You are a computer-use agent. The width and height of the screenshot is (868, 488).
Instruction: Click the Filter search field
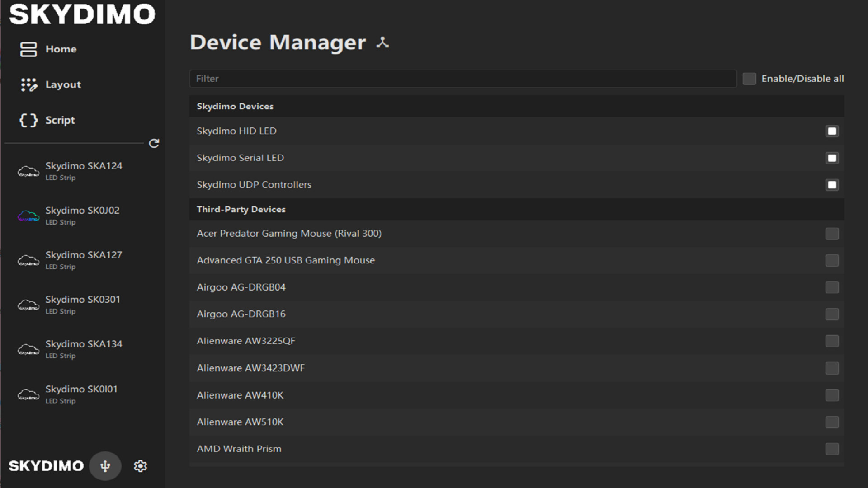coord(463,78)
